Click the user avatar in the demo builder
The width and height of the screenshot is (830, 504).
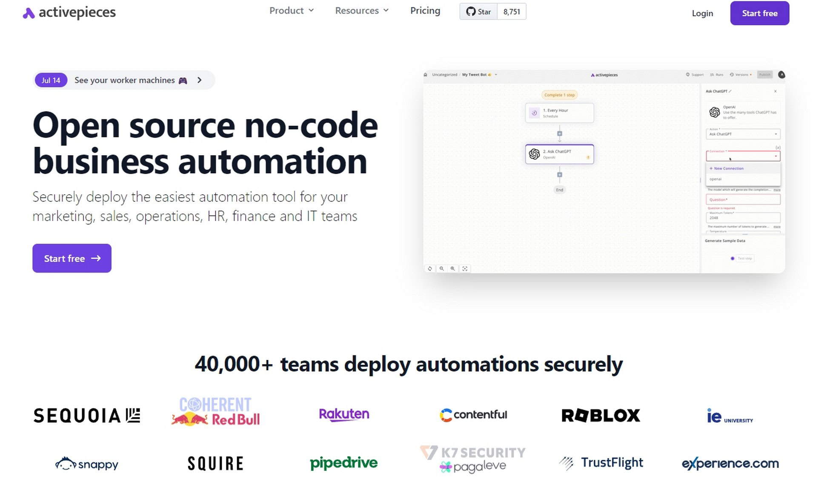pos(781,75)
